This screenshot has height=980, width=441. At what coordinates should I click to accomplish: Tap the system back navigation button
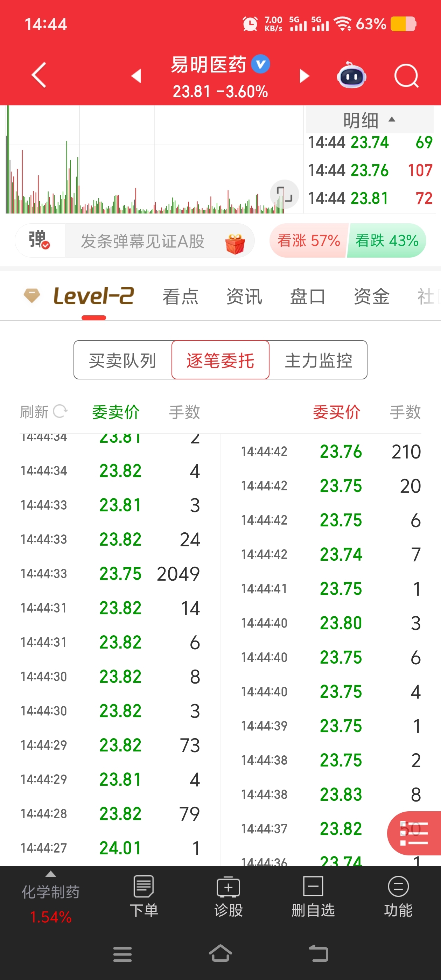coord(318,953)
